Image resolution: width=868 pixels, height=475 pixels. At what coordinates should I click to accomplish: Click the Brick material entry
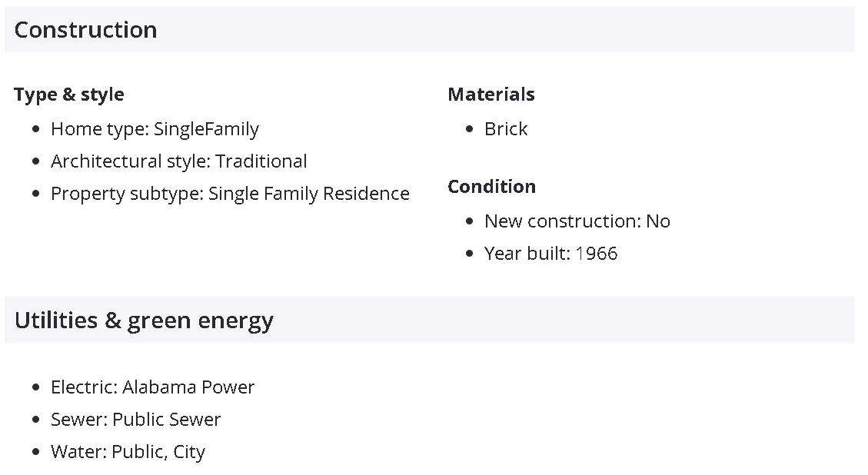click(506, 129)
